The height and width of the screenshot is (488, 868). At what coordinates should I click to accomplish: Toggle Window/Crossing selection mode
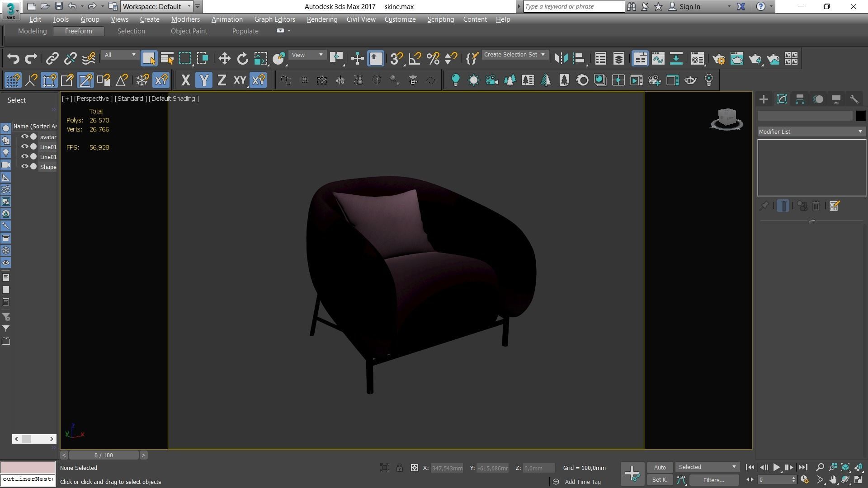click(203, 59)
